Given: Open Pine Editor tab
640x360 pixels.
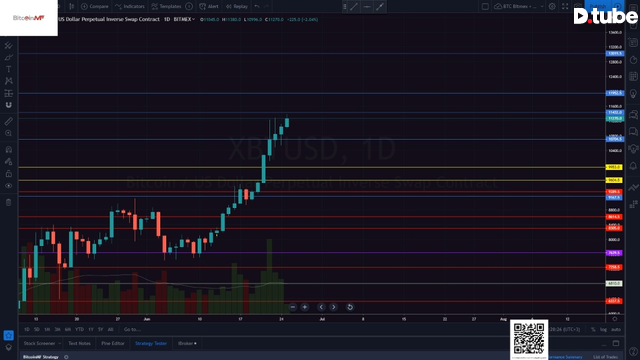Looking at the screenshot, I should (113, 343).
